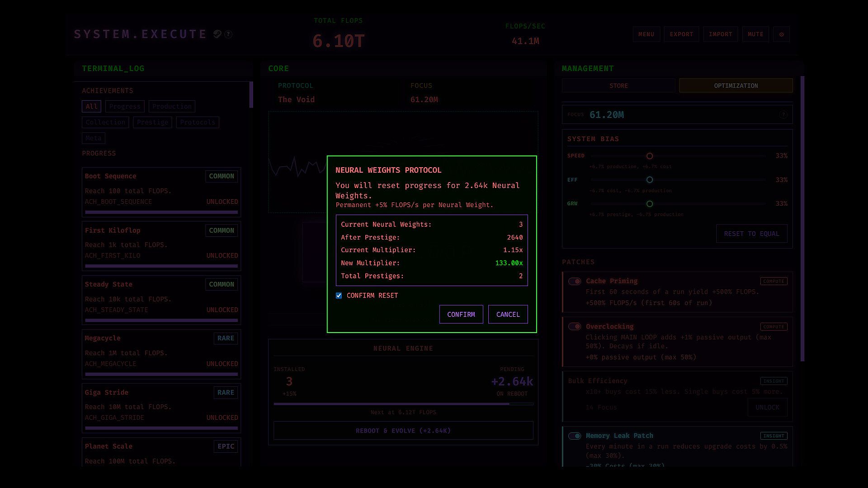Image resolution: width=868 pixels, height=488 pixels.
Task: Open settings via the gear icon
Action: point(781,34)
